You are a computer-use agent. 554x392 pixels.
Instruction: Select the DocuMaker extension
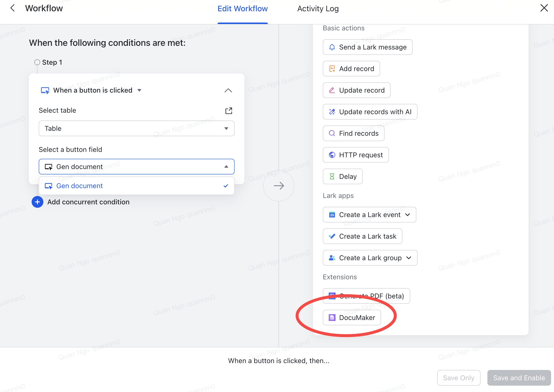click(352, 318)
